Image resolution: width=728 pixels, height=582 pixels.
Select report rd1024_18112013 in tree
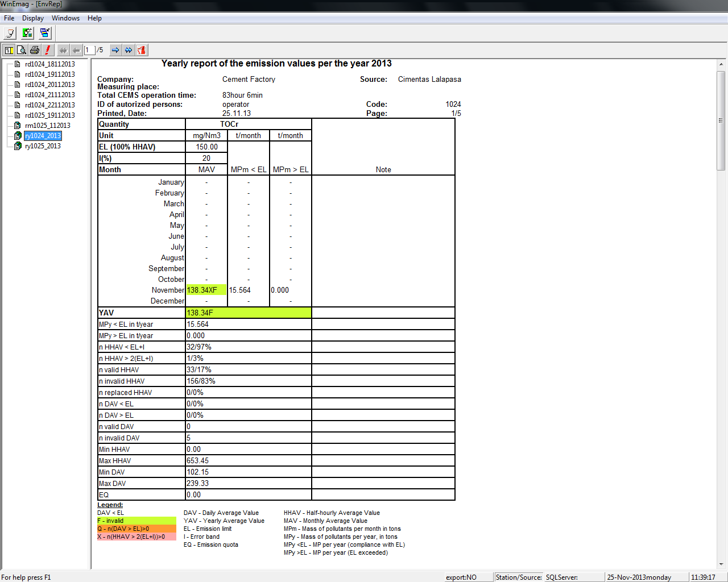50,64
